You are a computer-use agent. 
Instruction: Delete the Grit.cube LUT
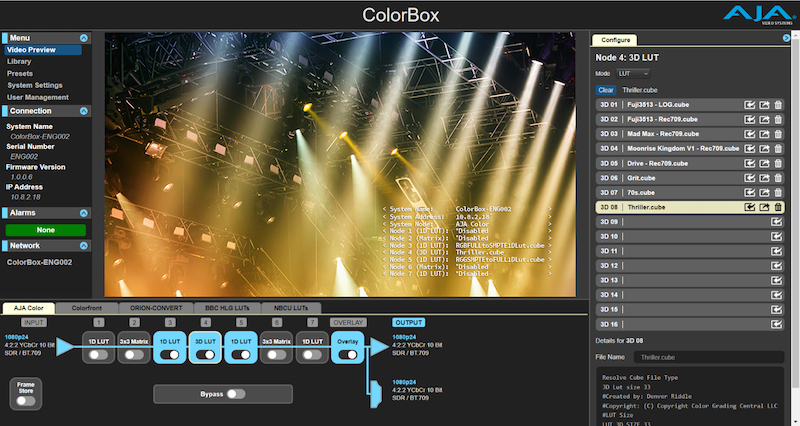[x=778, y=178]
